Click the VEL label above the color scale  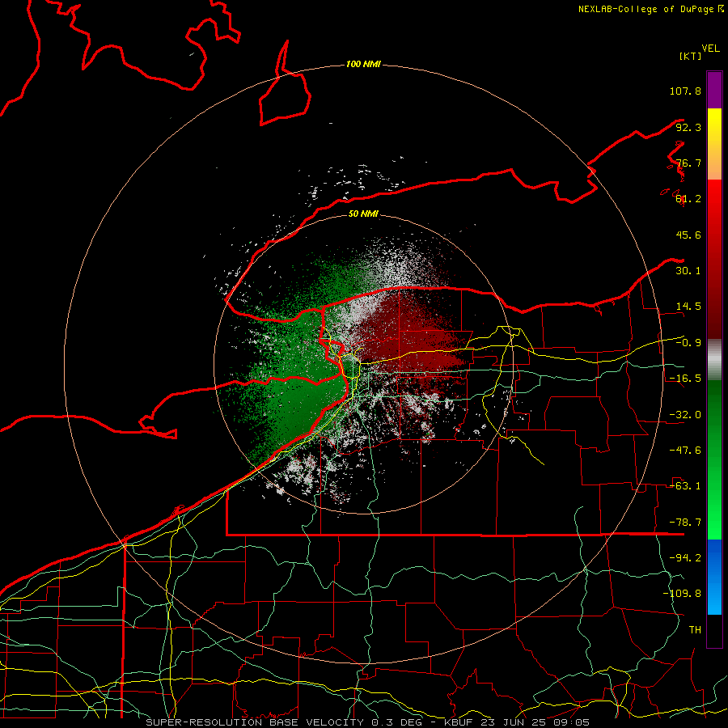pyautogui.click(x=710, y=49)
